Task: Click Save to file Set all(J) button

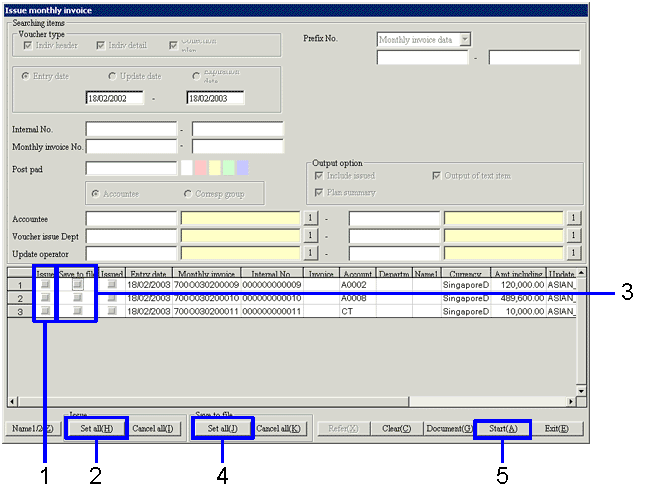Action: [x=223, y=428]
